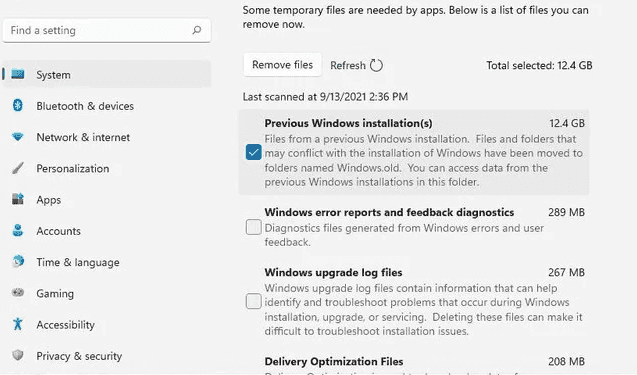Click the Remove files button
The height and width of the screenshot is (375, 637).
coord(282,65)
